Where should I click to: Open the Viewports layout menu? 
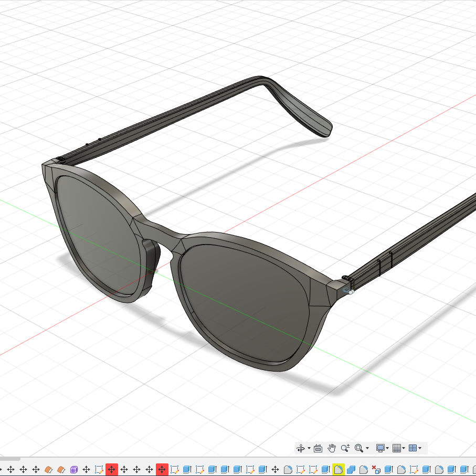(x=413, y=448)
